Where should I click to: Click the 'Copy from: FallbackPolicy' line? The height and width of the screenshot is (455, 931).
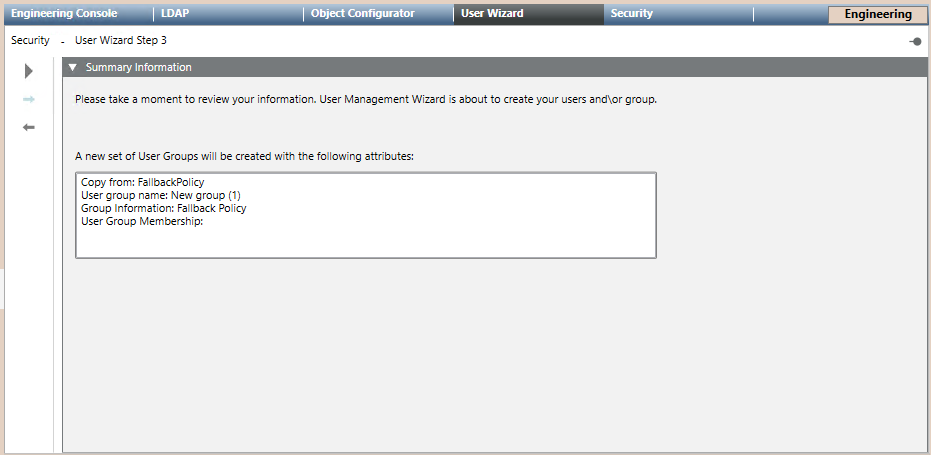click(x=142, y=185)
